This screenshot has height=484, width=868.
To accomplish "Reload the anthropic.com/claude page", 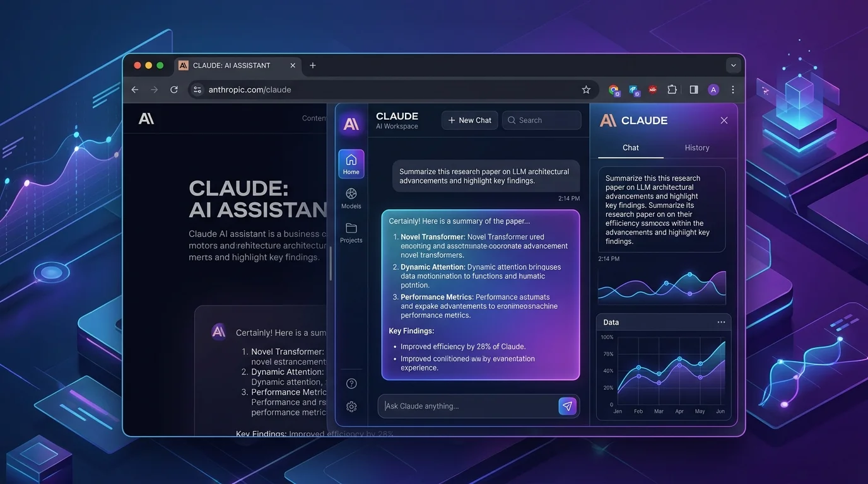I will (x=174, y=89).
